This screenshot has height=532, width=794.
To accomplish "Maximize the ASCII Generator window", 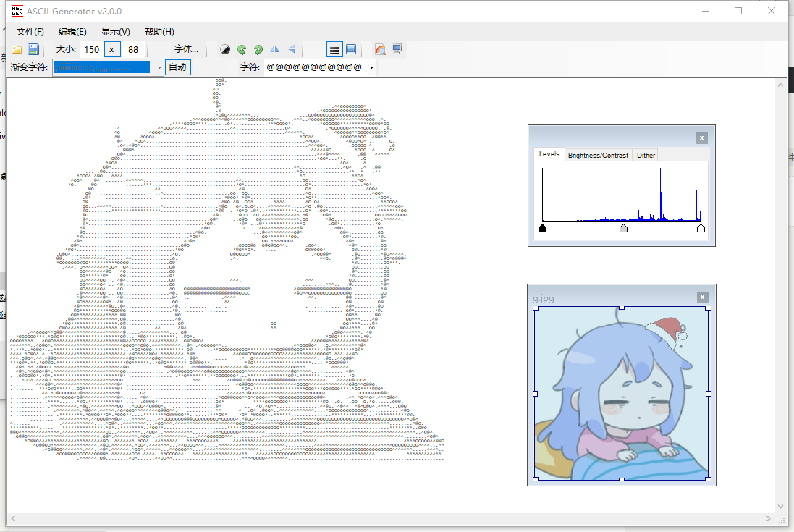I will point(738,11).
